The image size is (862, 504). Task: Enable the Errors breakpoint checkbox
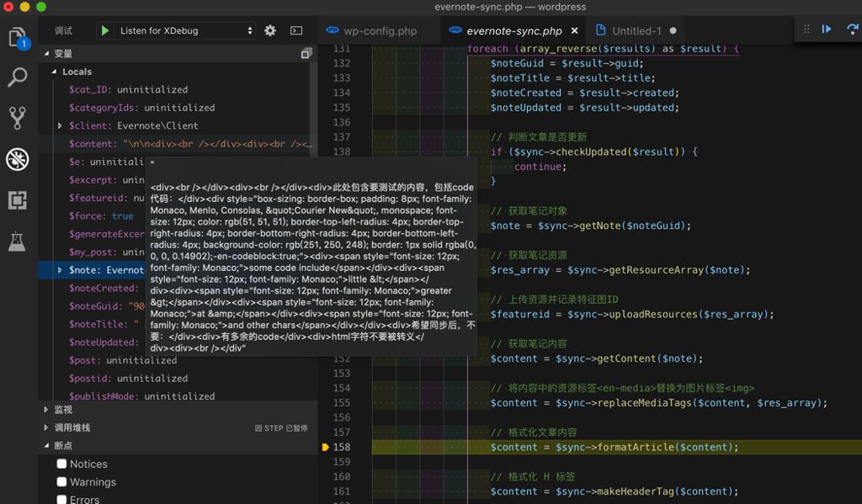(x=61, y=499)
